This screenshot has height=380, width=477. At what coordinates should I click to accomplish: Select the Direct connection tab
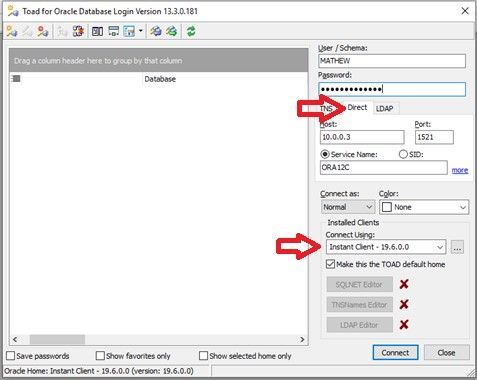(357, 108)
